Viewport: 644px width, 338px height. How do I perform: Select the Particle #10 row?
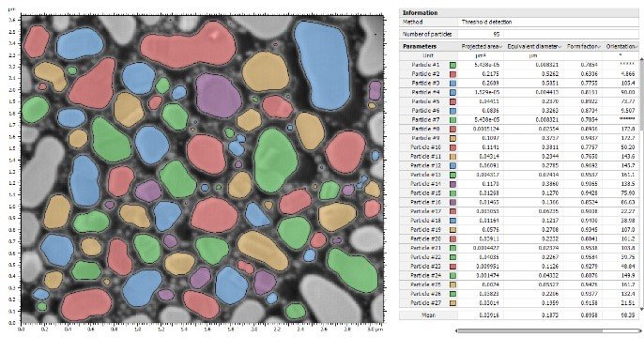point(519,147)
